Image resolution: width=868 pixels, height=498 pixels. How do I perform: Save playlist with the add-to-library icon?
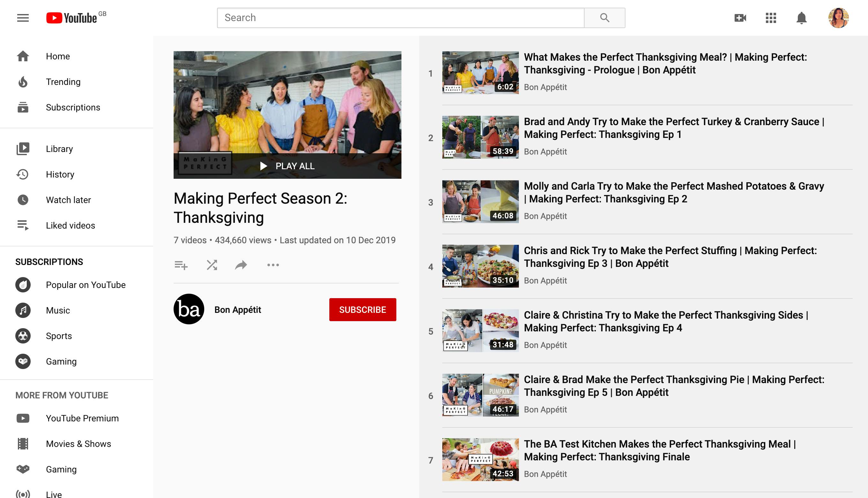(181, 265)
